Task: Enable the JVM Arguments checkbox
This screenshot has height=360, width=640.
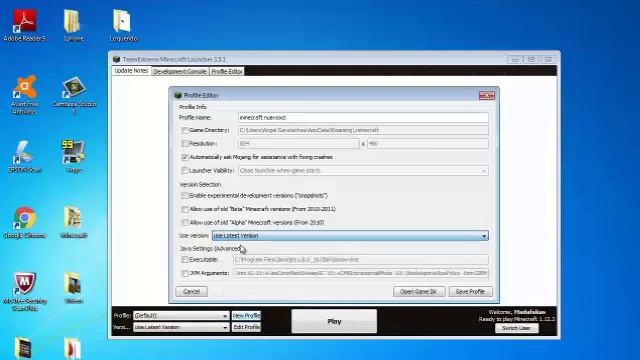Action: (184, 273)
